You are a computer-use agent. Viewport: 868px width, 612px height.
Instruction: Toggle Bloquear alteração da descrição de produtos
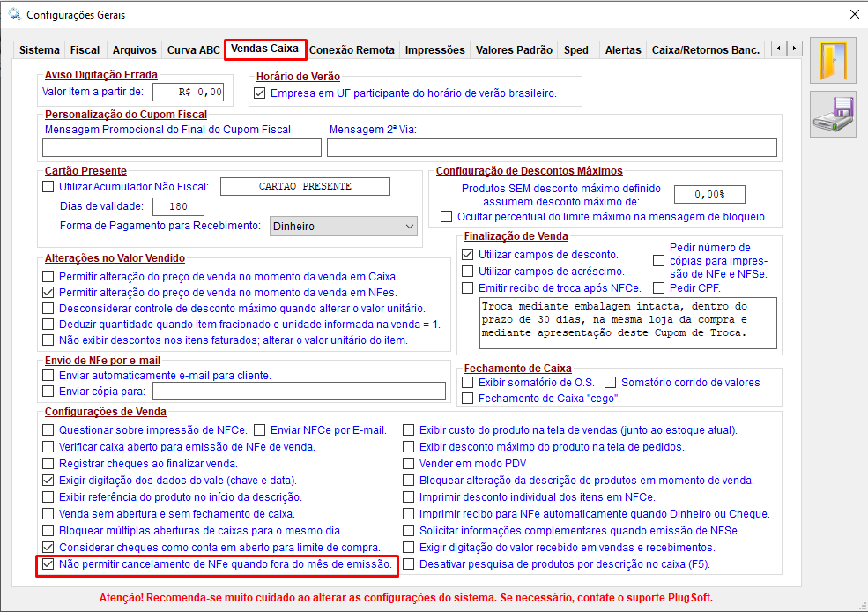point(409,481)
